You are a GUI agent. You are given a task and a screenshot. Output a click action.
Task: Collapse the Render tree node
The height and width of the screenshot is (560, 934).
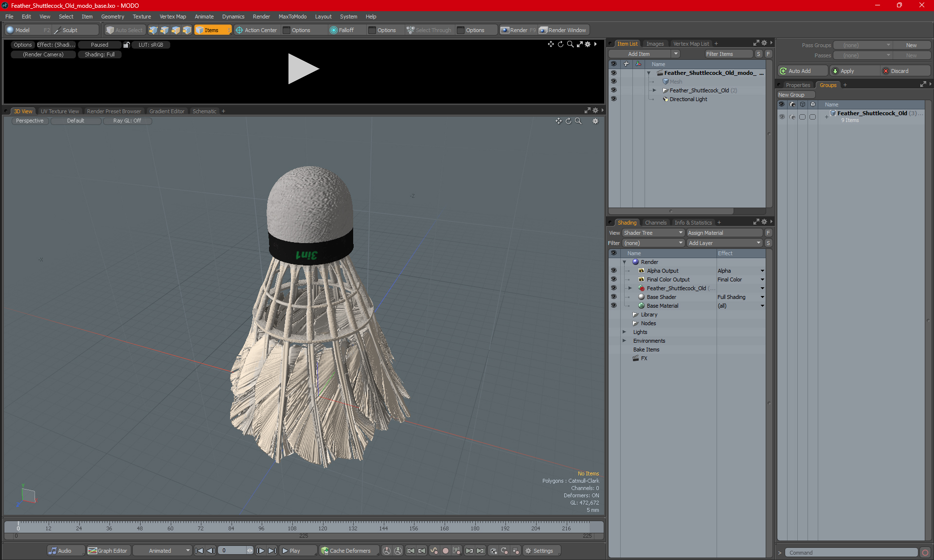(625, 262)
